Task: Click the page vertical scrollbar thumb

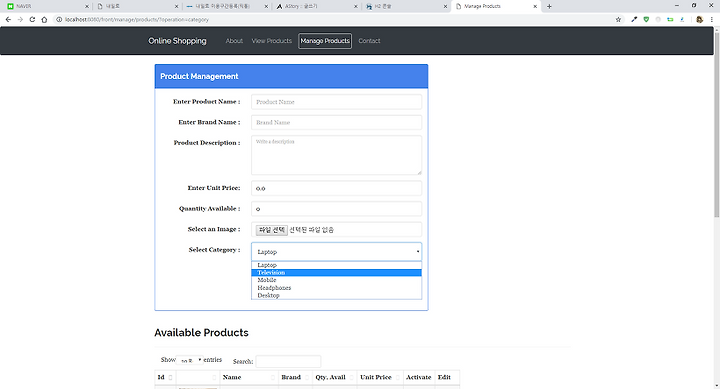Action: click(716, 124)
